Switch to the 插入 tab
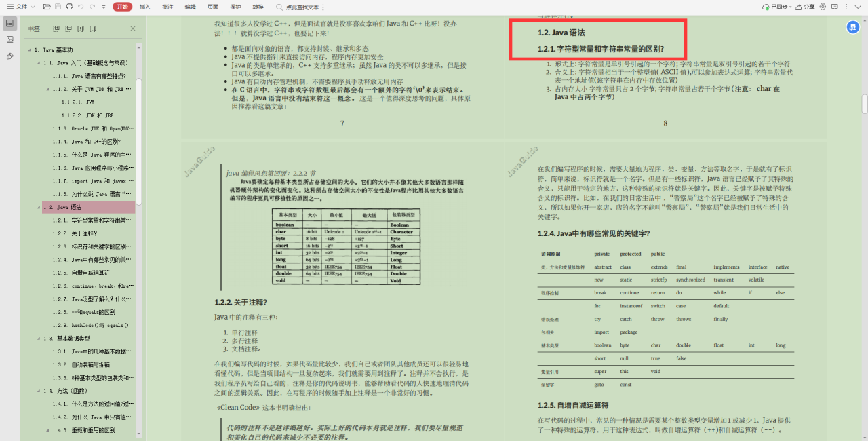Screen dimensions: 868x441 (x=145, y=7)
